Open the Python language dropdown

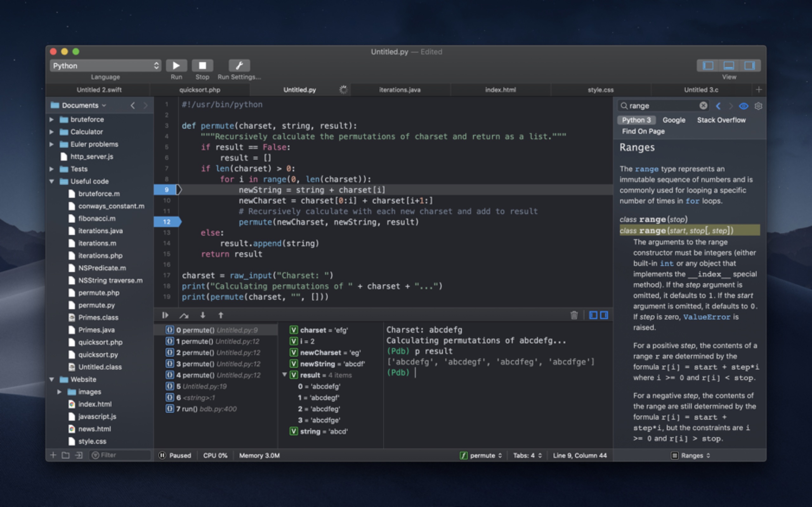point(105,66)
